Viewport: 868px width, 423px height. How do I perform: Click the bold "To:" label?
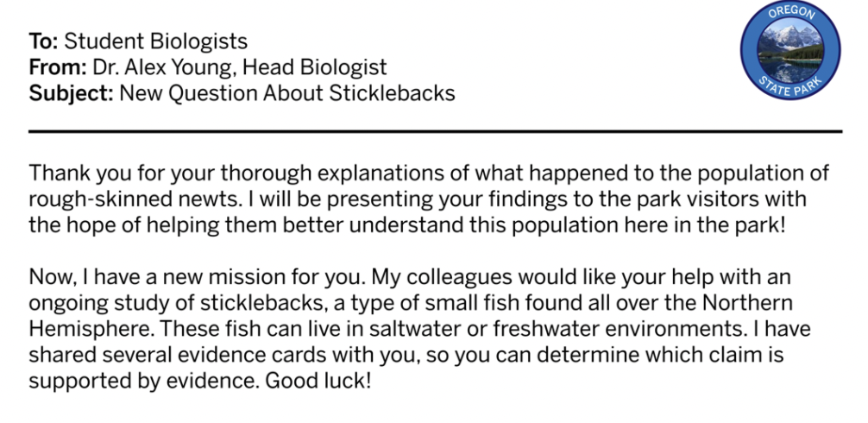pos(45,41)
